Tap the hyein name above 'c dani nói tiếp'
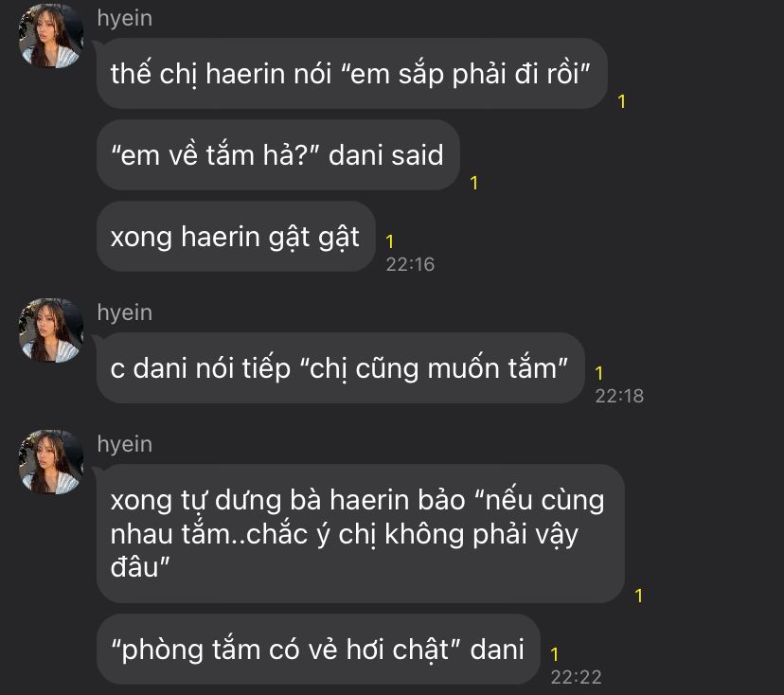This screenshot has width=784, height=695. (124, 313)
